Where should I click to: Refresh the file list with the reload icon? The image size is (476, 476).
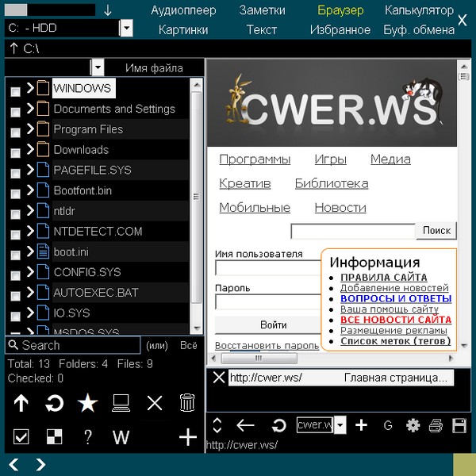(54, 403)
